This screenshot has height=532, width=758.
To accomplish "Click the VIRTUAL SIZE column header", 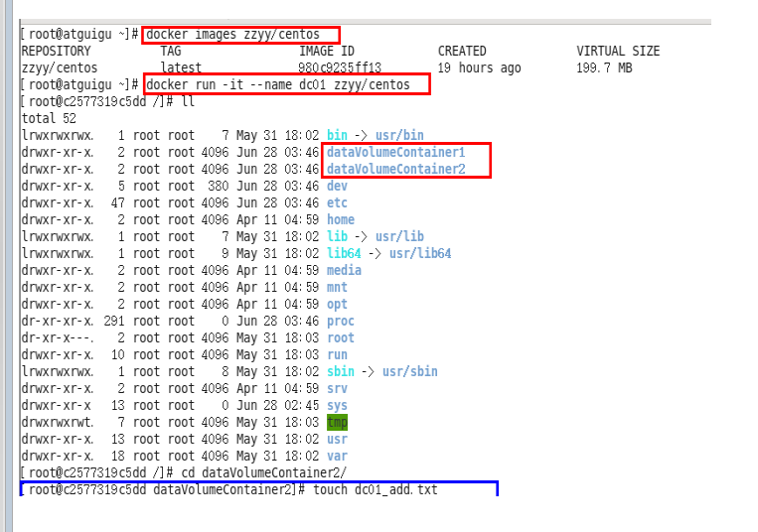I will 618,51.
